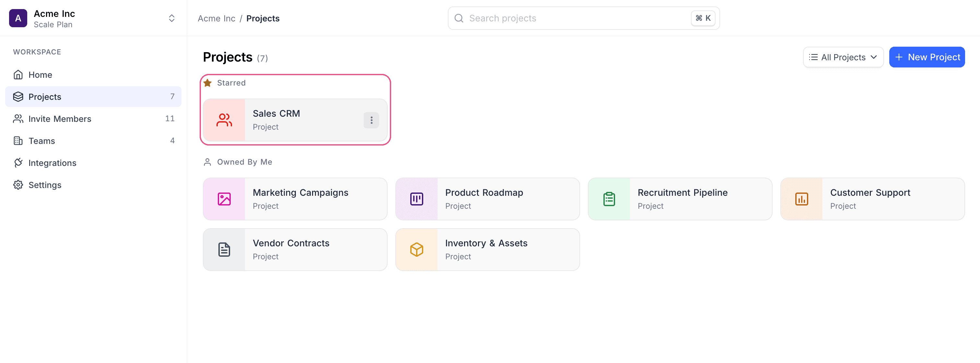This screenshot has height=363, width=980.
Task: Click the Home house icon in sidebar
Action: 18,75
